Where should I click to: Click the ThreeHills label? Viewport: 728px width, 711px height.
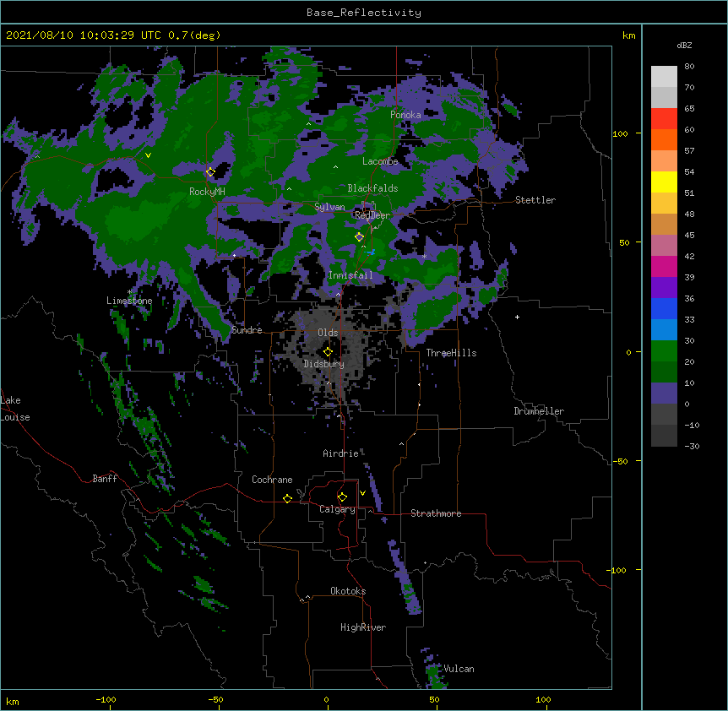(x=451, y=353)
